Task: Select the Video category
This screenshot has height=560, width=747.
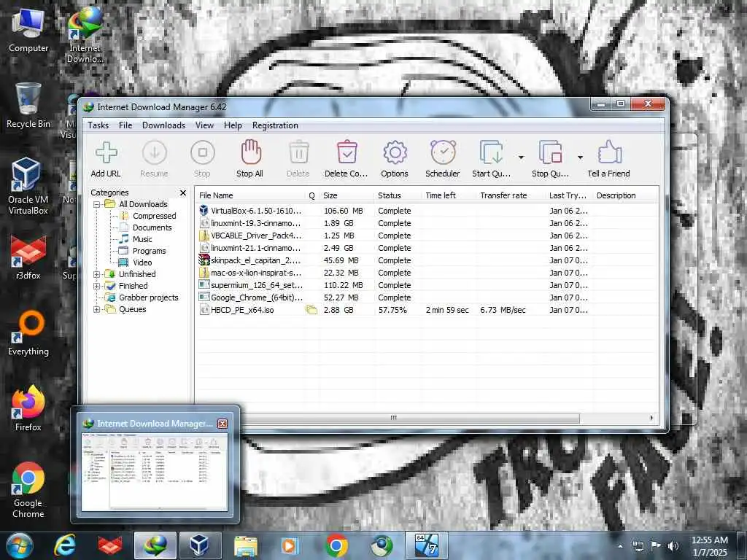Action: (142, 262)
